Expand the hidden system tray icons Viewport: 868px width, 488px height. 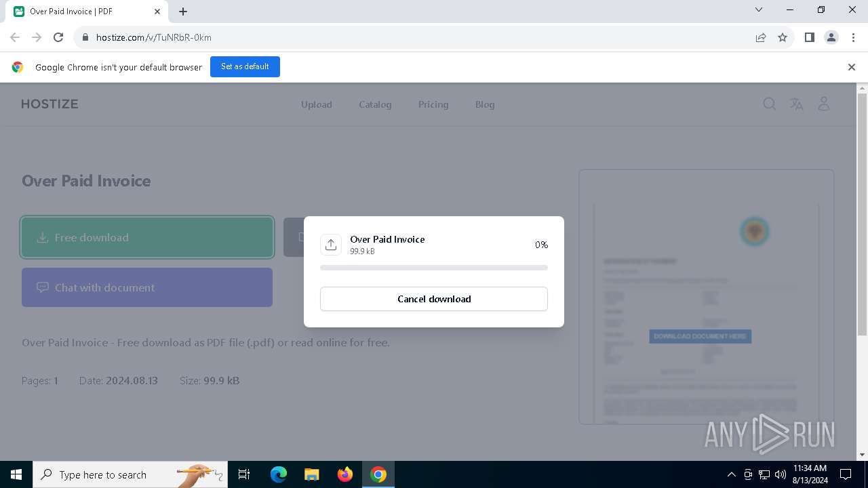pos(731,474)
